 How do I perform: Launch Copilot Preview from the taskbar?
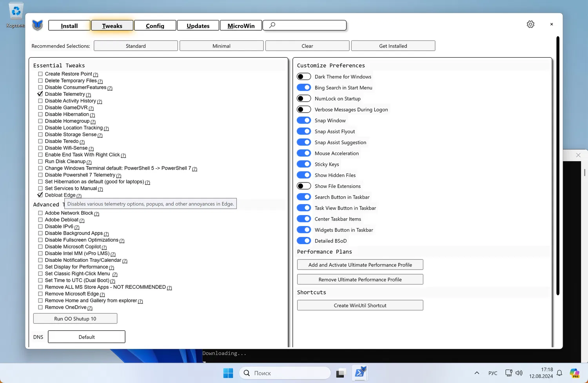click(x=575, y=373)
